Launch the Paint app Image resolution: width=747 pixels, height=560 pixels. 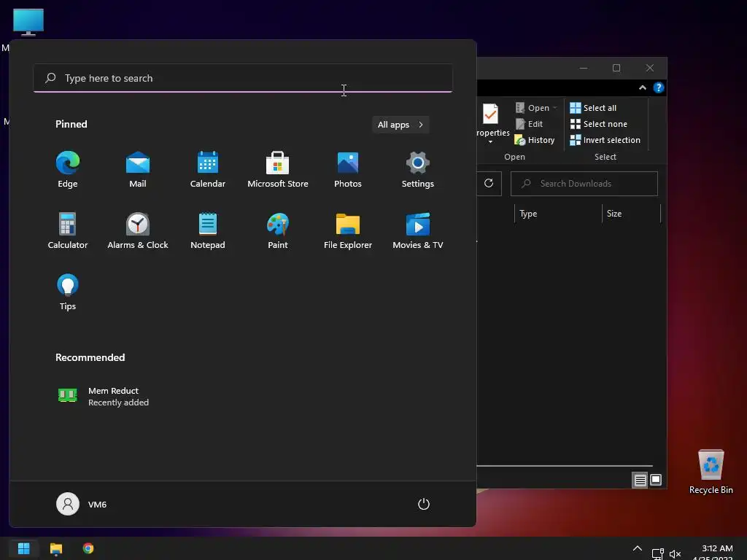(278, 230)
